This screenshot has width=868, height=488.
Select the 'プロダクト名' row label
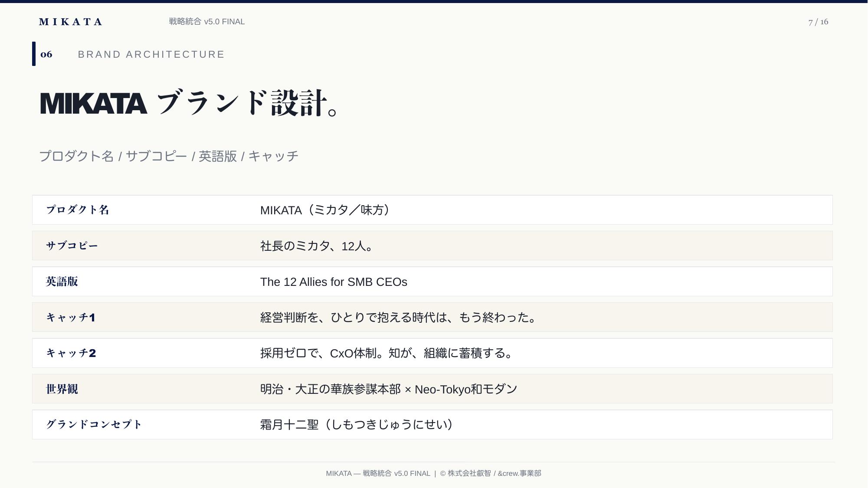click(78, 210)
